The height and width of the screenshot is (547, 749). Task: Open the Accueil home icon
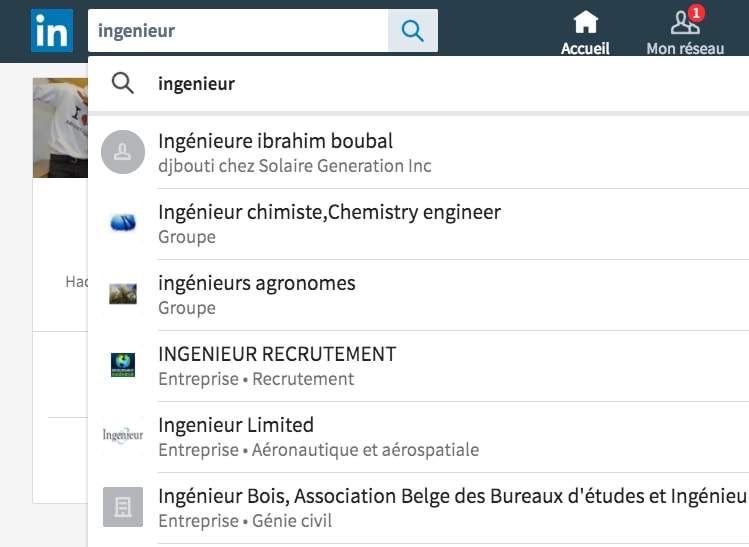coord(585,24)
